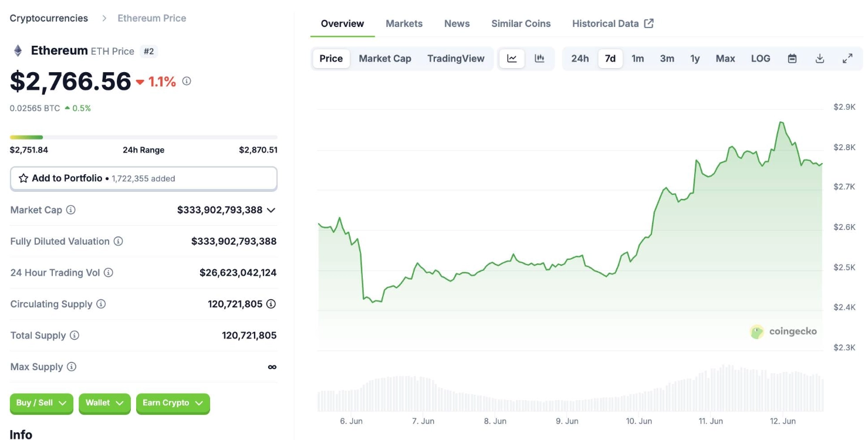Open Historical Data external link icon

(x=649, y=23)
